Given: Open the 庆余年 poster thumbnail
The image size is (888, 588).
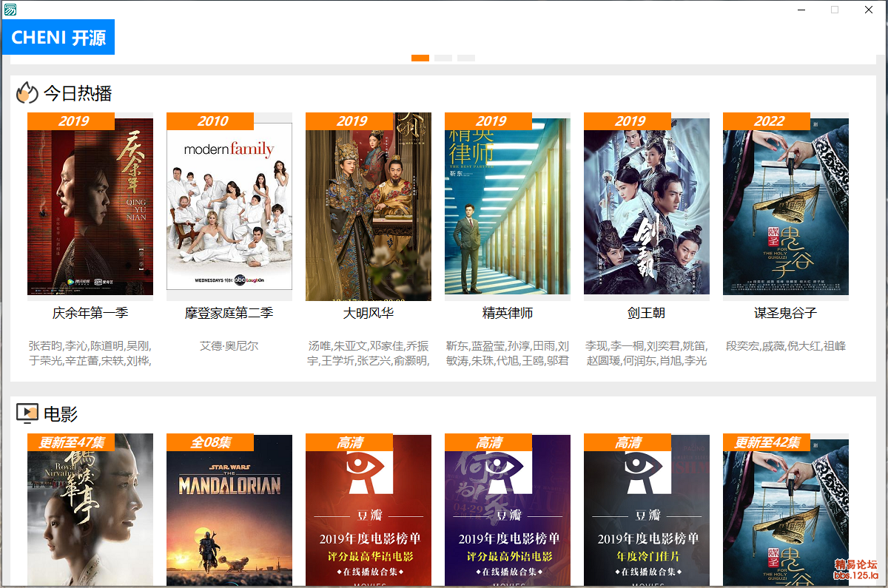Looking at the screenshot, I should [x=90, y=206].
